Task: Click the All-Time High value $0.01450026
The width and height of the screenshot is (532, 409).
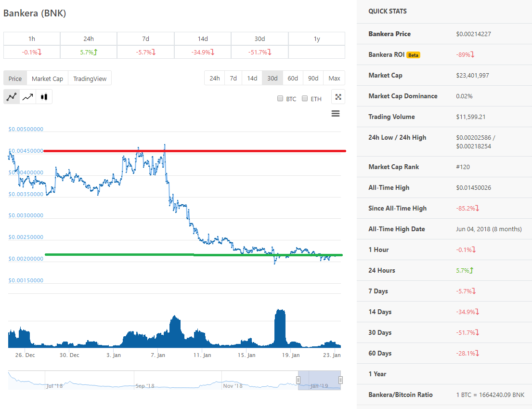Action: click(473, 188)
